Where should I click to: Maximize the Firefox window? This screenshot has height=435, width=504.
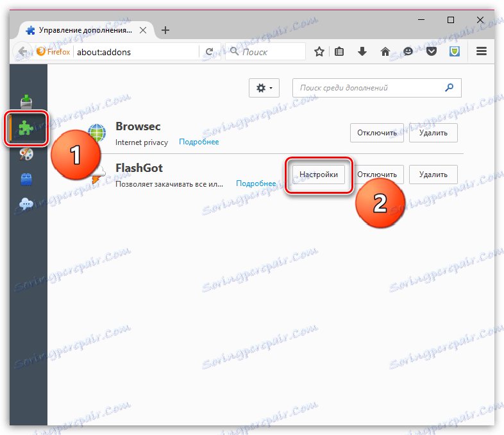point(451,20)
